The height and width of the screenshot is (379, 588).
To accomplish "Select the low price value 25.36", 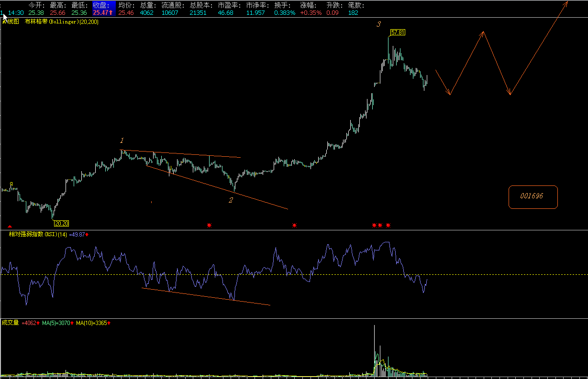I will pyautogui.click(x=79, y=13).
